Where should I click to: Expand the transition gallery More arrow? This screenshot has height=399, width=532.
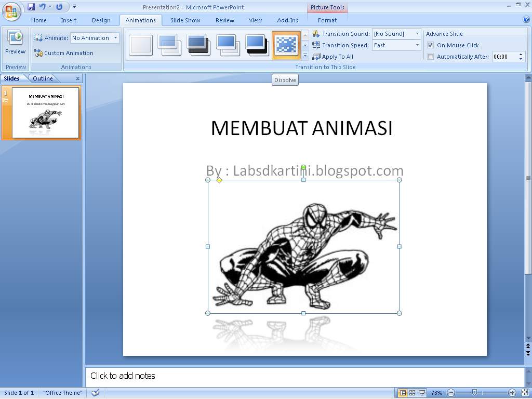point(305,55)
